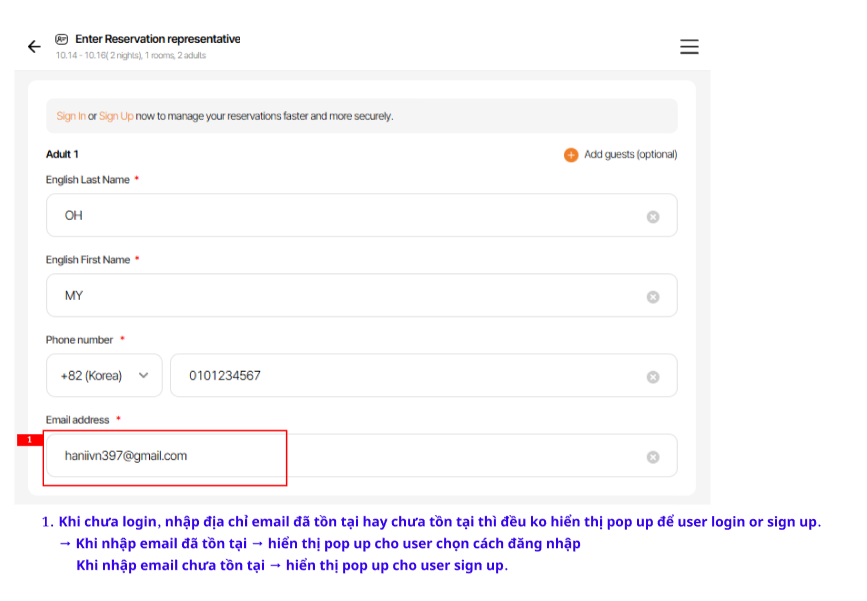Click into the phone number input 0101234567

tap(400, 376)
